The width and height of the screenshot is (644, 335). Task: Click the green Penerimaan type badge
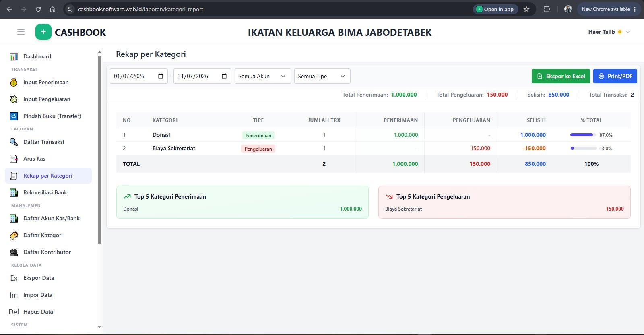[258, 136]
